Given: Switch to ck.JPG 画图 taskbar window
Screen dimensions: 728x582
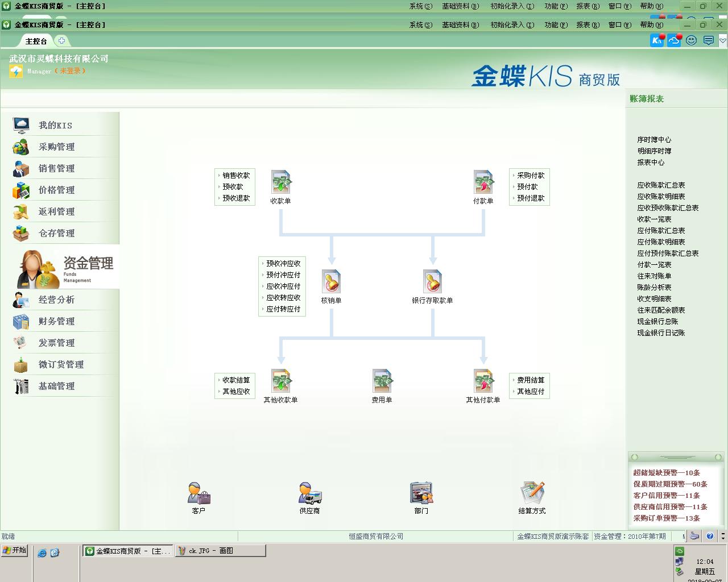Looking at the screenshot, I should coord(220,551).
